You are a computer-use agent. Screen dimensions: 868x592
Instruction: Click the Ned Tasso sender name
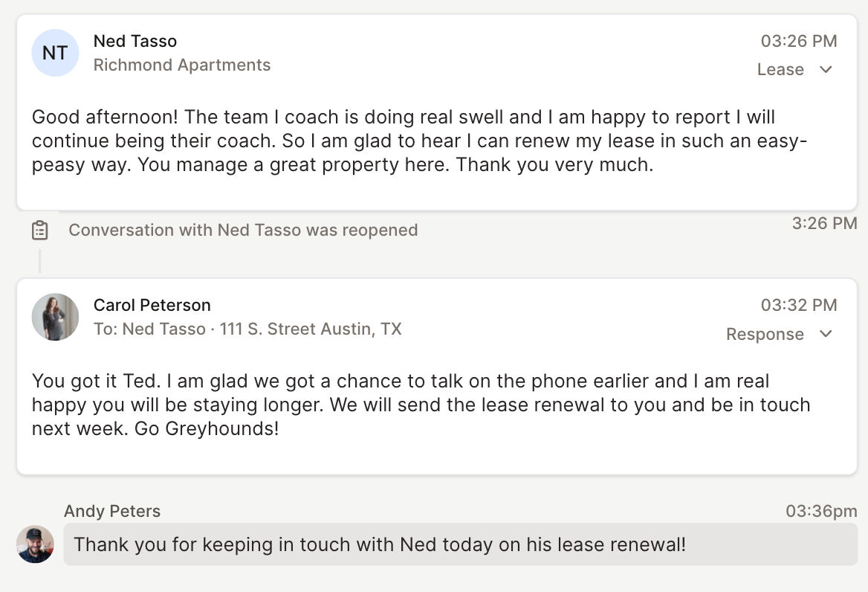(135, 41)
